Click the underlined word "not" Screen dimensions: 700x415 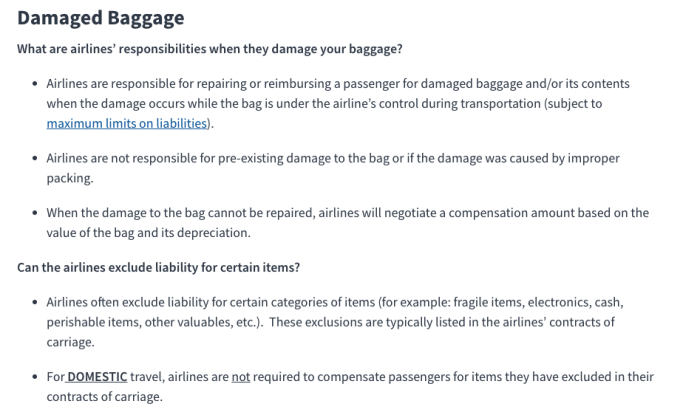point(241,377)
